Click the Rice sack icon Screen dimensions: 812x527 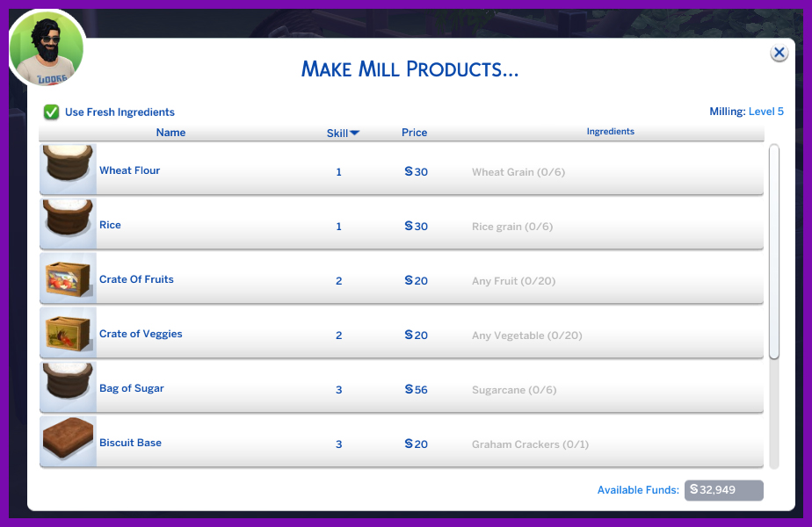68,223
